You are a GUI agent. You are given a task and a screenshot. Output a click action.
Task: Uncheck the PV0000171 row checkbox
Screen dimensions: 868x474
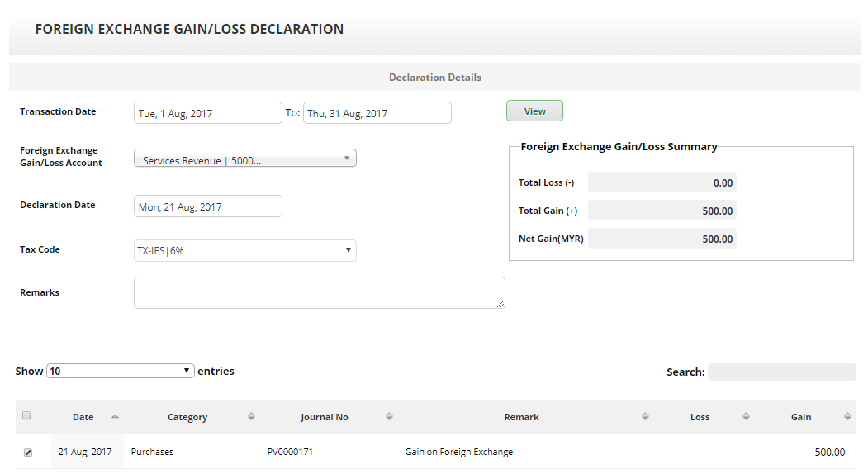click(28, 453)
